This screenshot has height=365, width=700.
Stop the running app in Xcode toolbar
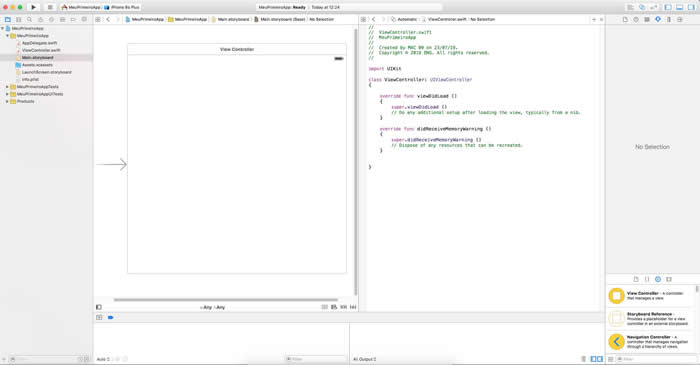50,7
